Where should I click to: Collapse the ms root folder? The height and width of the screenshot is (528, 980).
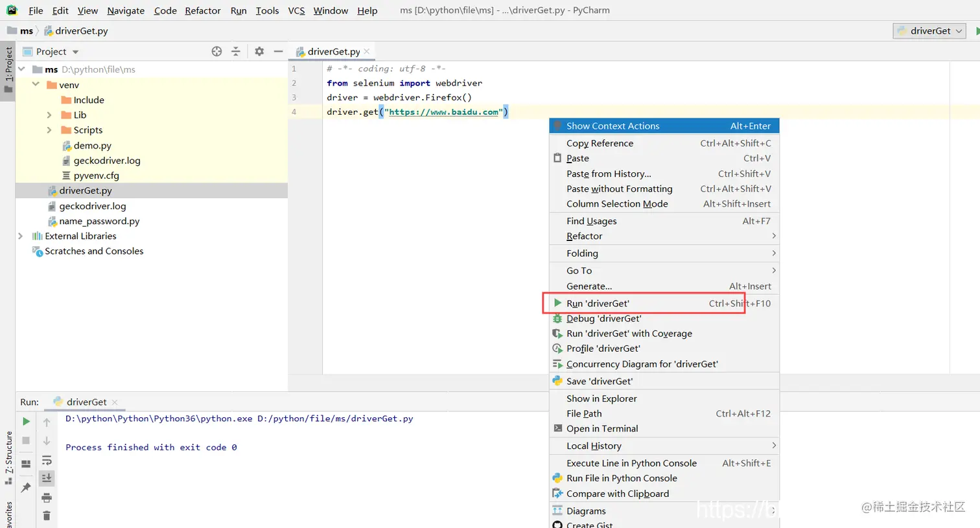pos(21,69)
